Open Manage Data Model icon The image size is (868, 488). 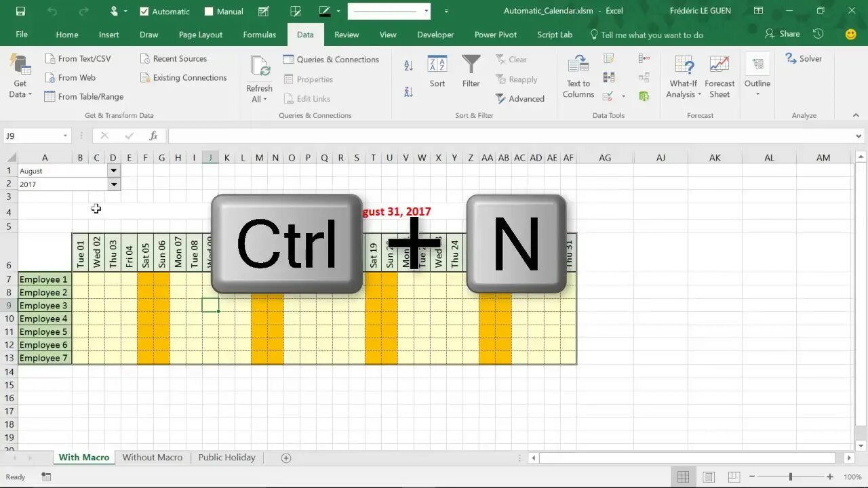click(644, 96)
